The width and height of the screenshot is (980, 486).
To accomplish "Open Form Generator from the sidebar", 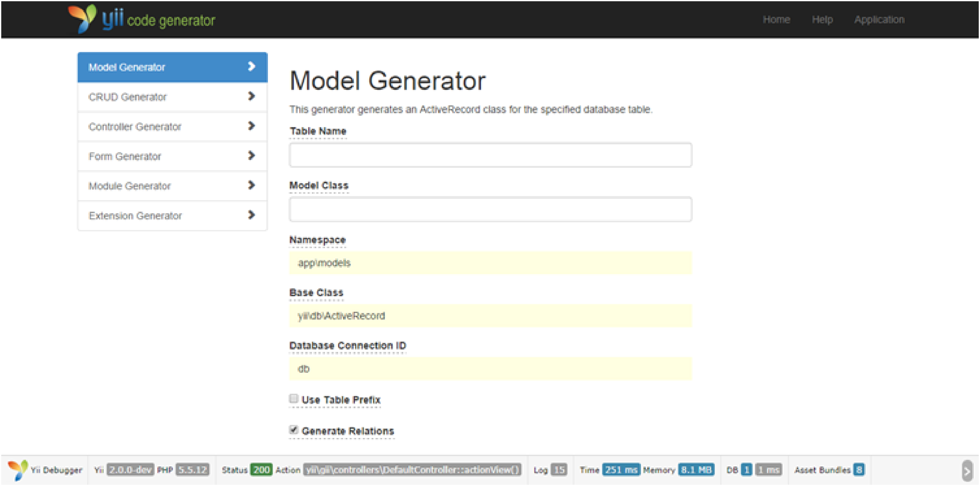I will point(172,156).
